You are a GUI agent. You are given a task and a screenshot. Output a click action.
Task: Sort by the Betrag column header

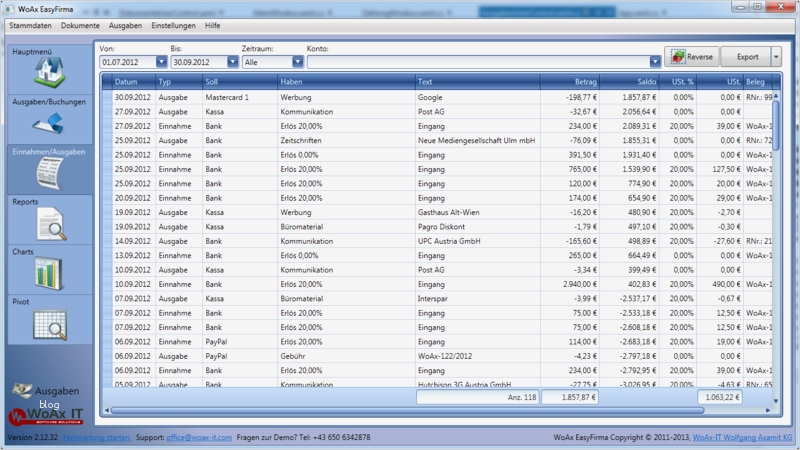point(570,82)
